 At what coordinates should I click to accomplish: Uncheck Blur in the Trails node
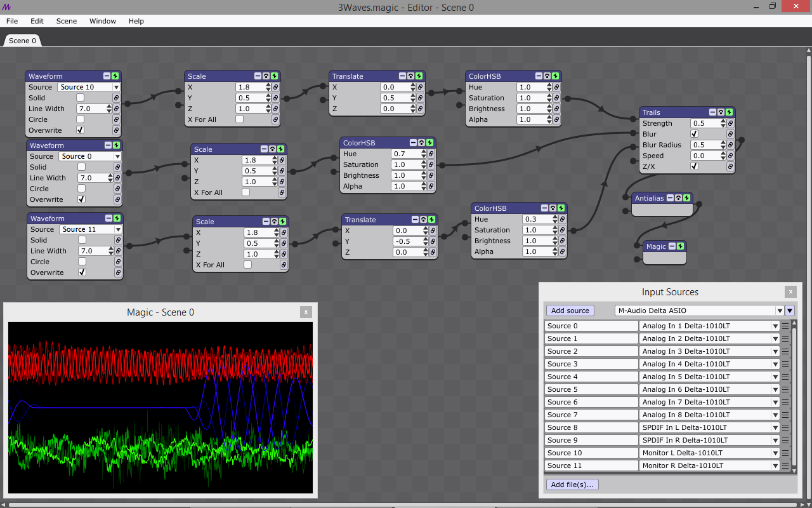pyautogui.click(x=694, y=134)
